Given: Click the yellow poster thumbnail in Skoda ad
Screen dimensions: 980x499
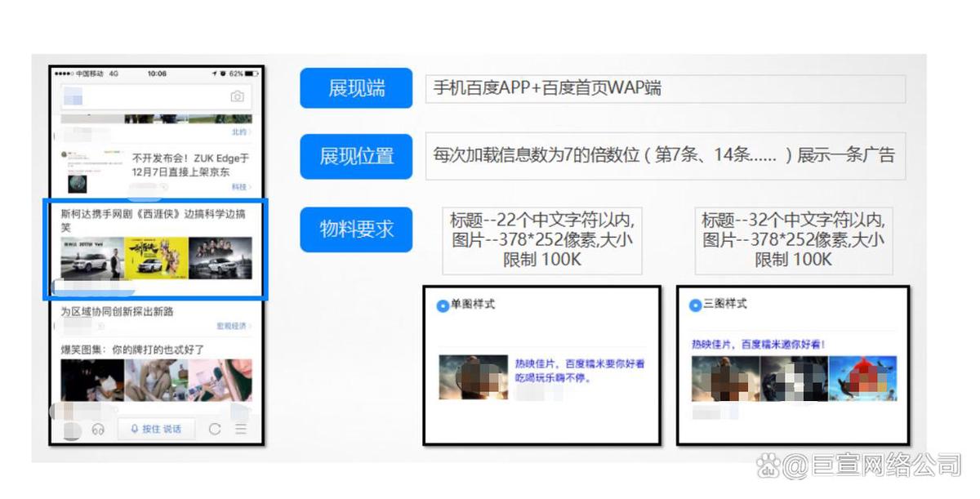Looking at the screenshot, I should pyautogui.click(x=156, y=258).
